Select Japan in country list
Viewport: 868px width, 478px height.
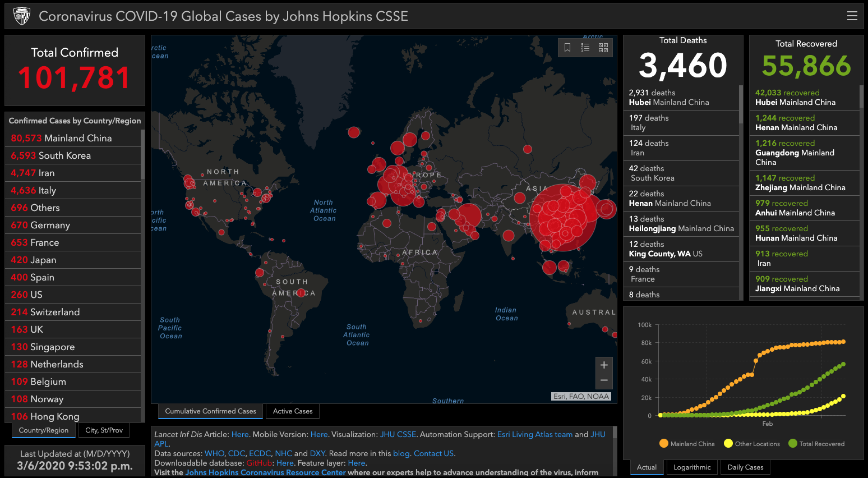73,260
